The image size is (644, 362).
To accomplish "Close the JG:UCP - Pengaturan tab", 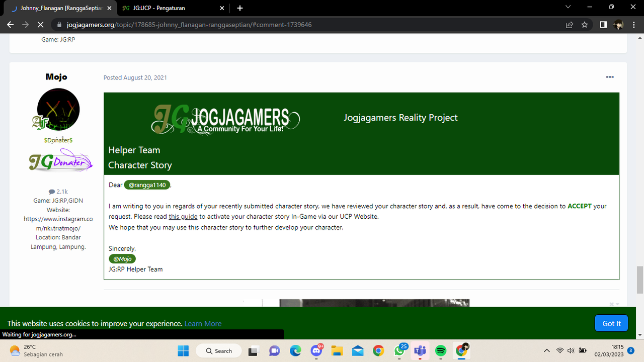I will [x=222, y=8].
